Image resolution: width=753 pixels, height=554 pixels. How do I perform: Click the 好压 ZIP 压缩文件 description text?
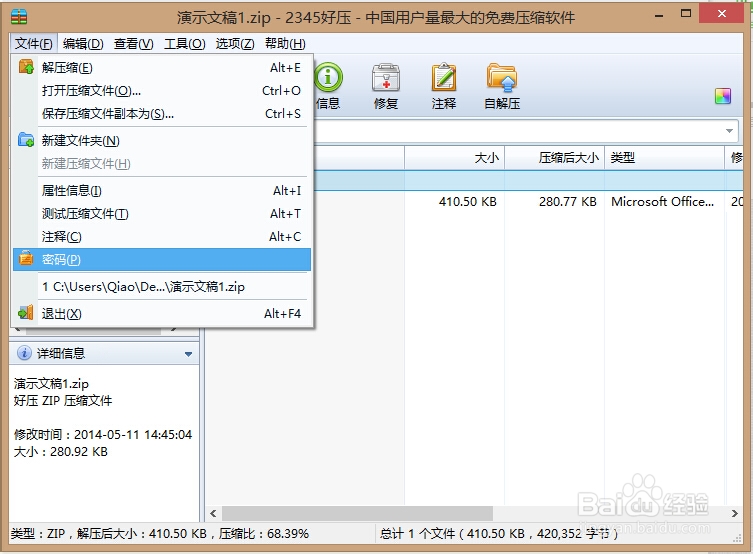tap(63, 400)
